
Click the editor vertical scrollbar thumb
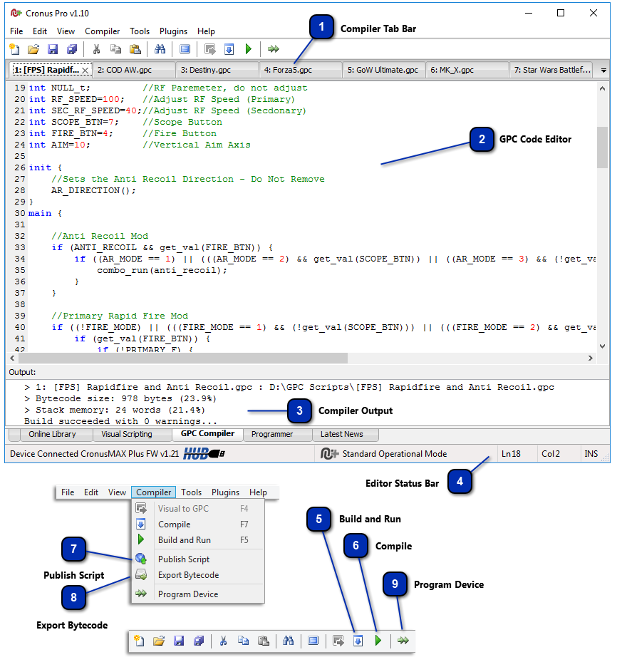[603, 148]
